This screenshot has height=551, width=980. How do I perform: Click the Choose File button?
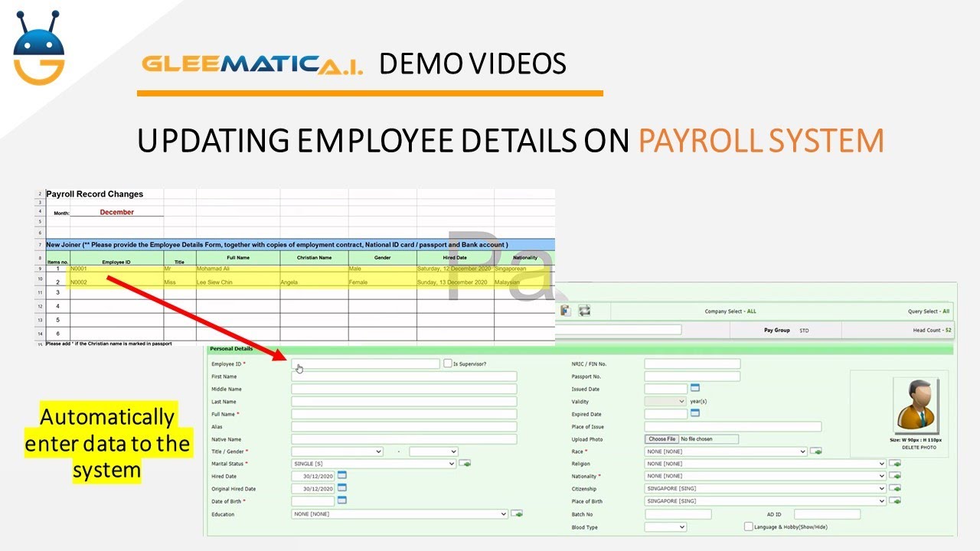pos(661,439)
